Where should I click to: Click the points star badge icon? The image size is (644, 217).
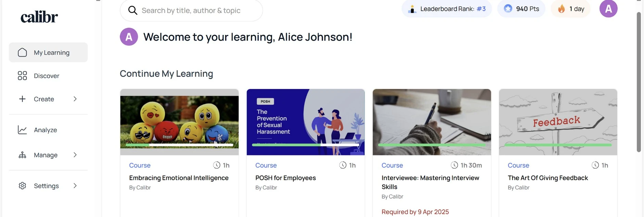[x=508, y=9]
